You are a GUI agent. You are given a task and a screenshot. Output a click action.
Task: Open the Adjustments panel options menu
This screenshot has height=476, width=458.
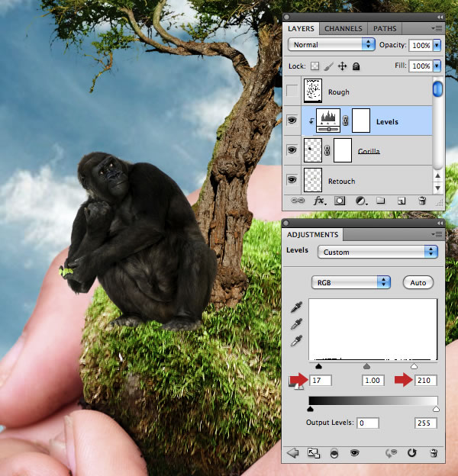[437, 234]
